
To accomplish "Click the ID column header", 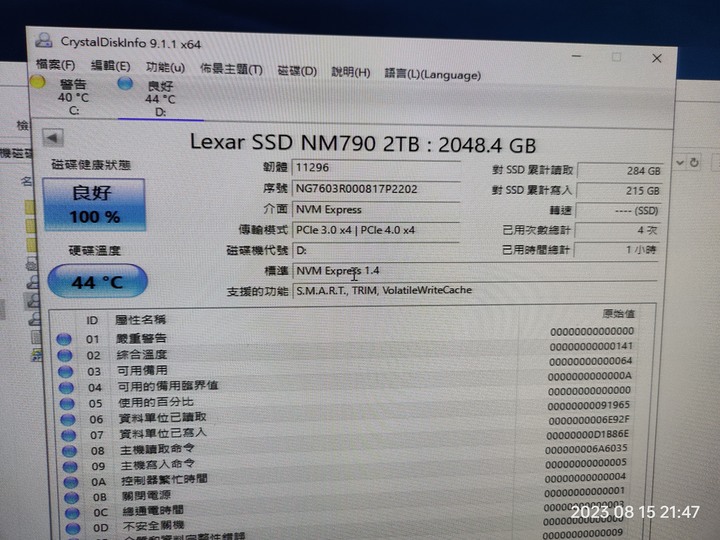I will click(92, 320).
